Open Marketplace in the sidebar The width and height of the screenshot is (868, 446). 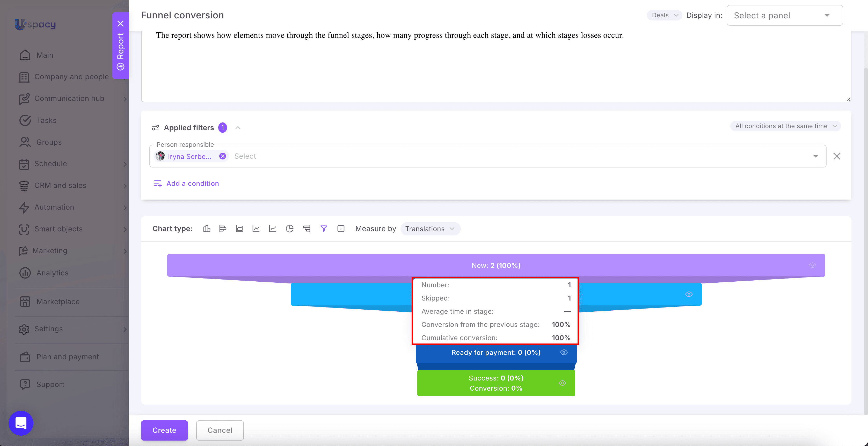click(x=58, y=302)
